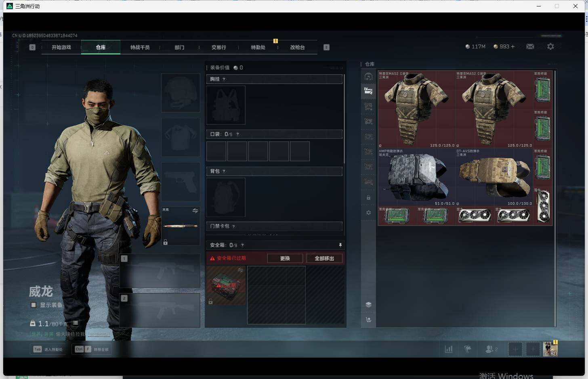Select the first 特里克MAS2.0 armor
The height and width of the screenshot is (379, 588).
(x=417, y=109)
